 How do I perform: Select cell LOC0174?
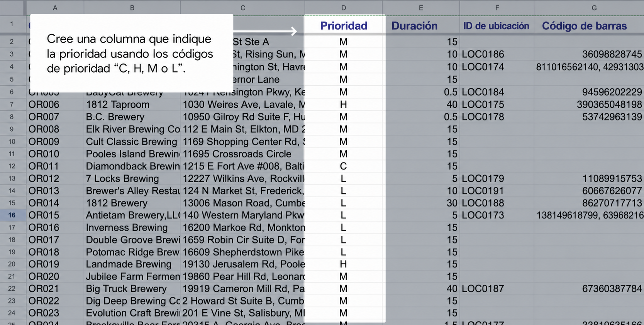click(497, 67)
